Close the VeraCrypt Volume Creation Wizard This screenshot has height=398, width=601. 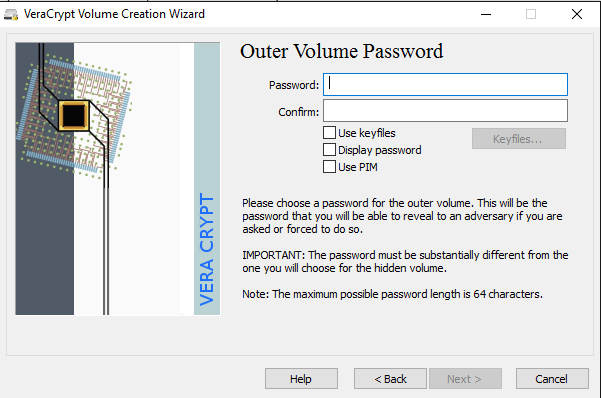point(577,15)
